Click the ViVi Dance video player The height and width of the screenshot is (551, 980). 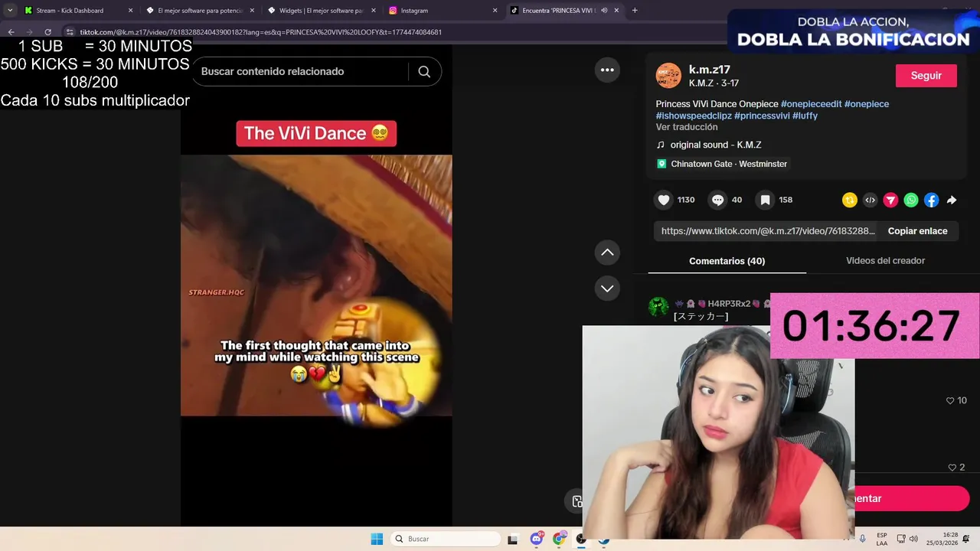(x=316, y=285)
